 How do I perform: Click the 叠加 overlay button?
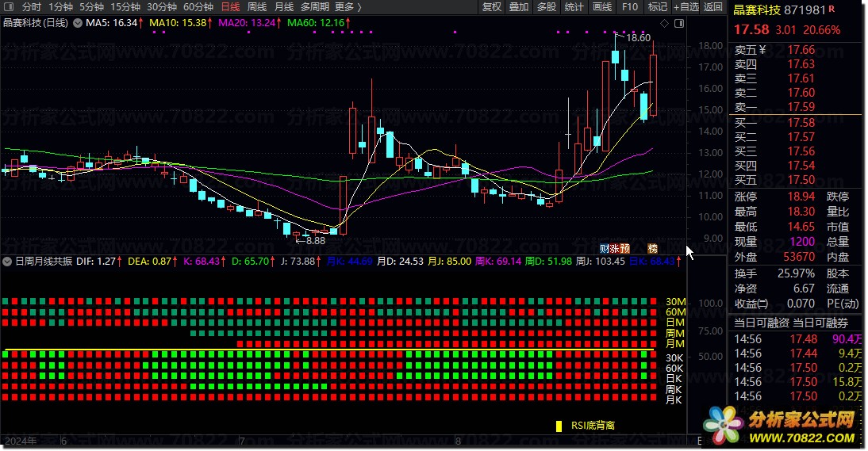[x=519, y=7]
